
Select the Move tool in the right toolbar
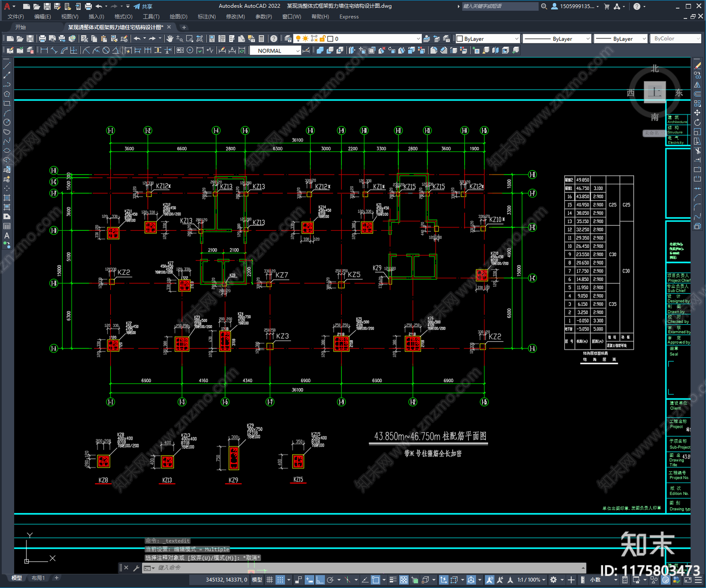click(698, 113)
